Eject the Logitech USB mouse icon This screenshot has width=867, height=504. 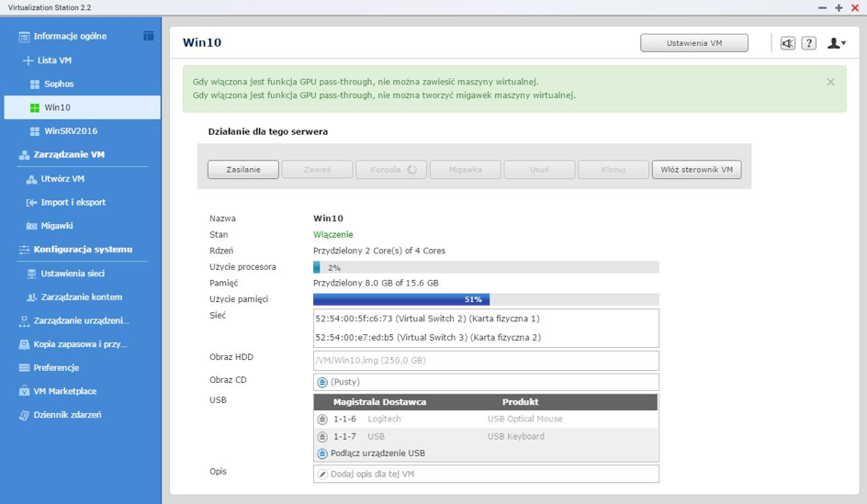(322, 420)
